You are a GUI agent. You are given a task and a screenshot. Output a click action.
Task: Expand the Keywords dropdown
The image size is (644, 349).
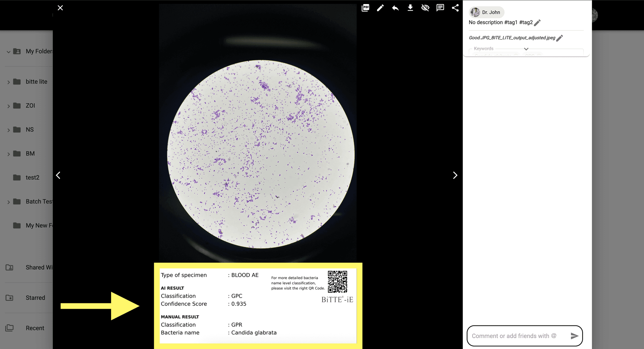point(526,49)
